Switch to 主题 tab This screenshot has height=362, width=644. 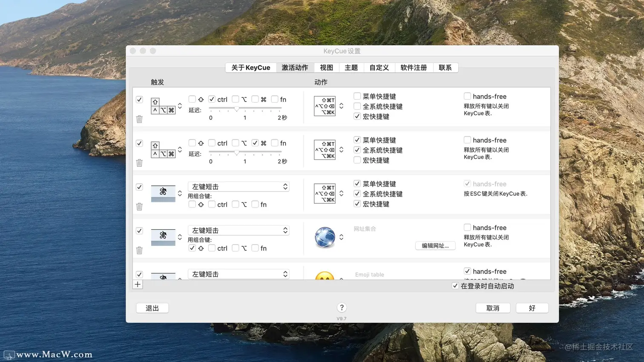coord(351,68)
